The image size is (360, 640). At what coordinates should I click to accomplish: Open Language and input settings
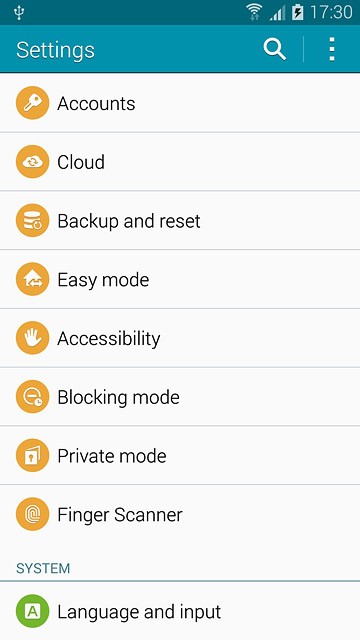tap(180, 611)
